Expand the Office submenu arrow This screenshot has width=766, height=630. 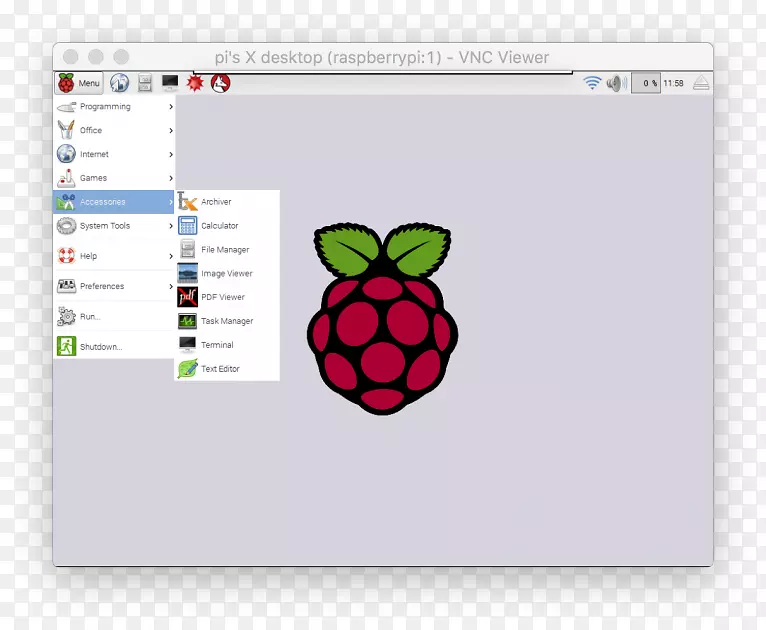(x=171, y=130)
